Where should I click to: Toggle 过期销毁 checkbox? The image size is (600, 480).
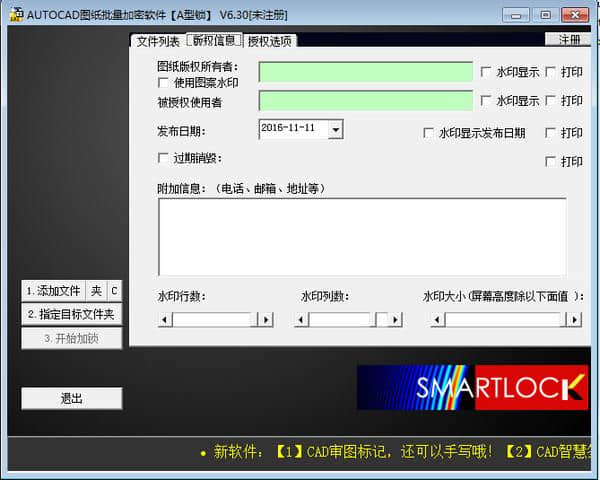click(163, 158)
